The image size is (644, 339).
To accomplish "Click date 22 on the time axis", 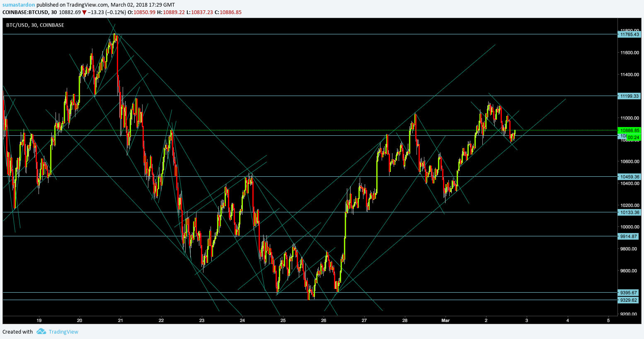I will pyautogui.click(x=161, y=320).
